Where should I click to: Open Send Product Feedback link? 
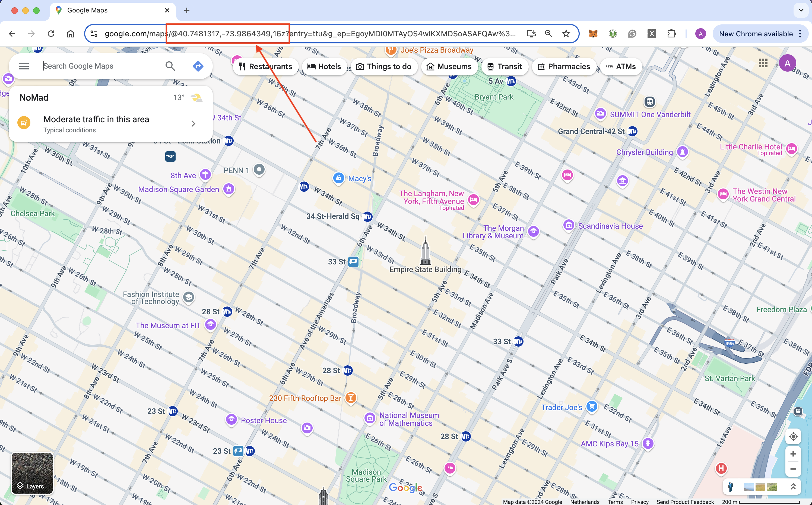point(685,502)
